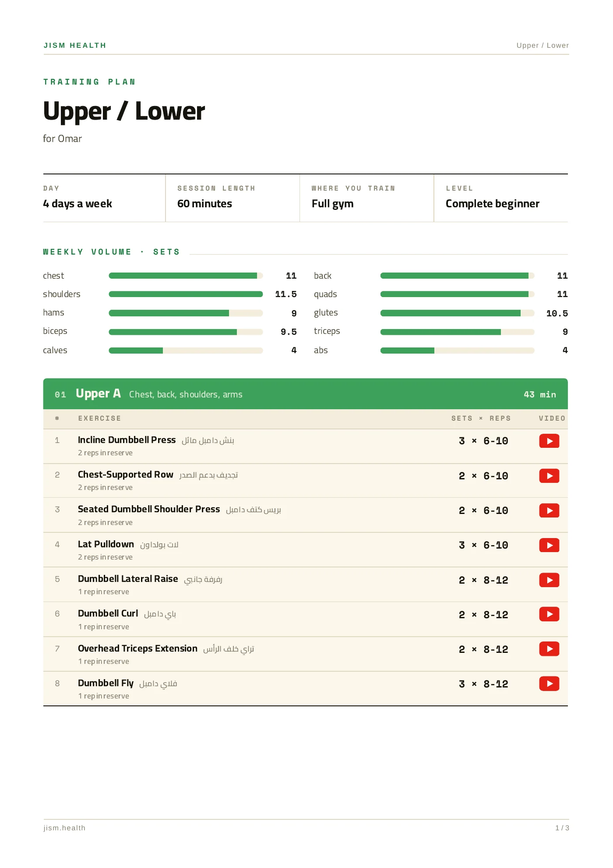613x868 pixels.
Task: Click the 'SETS × REPS' column header
Action: (481, 418)
